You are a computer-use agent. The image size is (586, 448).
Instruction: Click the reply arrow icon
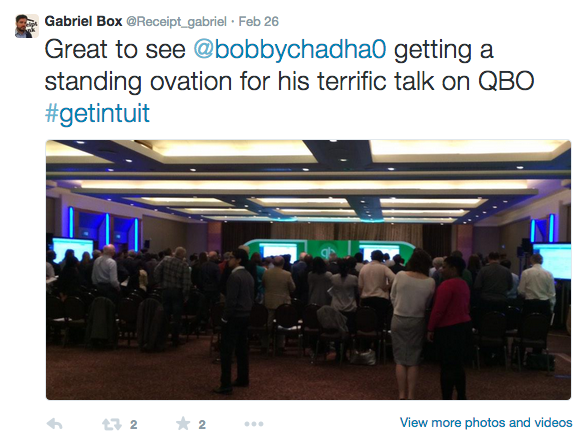tap(55, 424)
